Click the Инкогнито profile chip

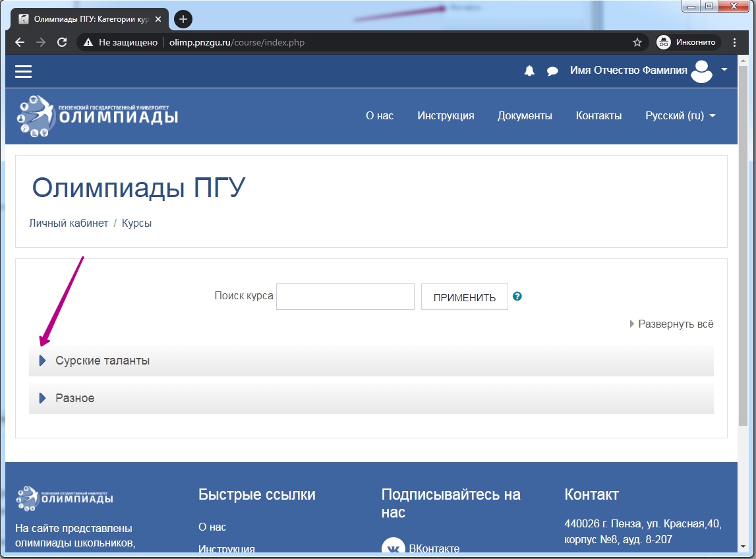pos(687,42)
